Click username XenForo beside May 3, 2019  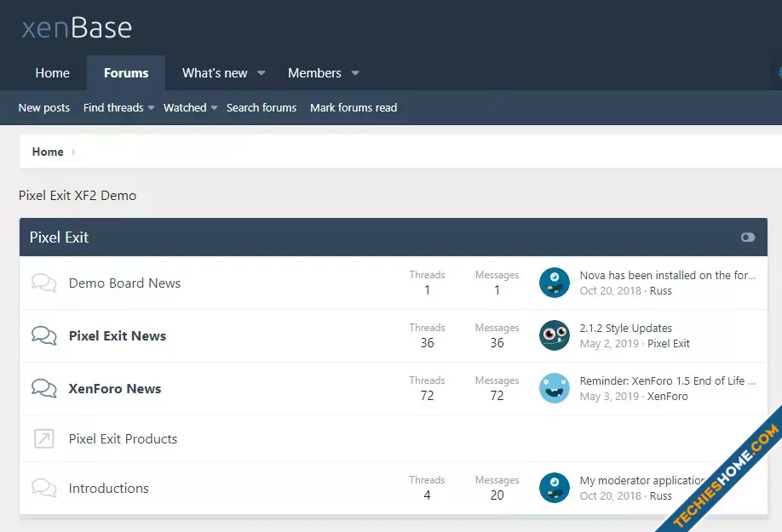[x=667, y=397]
